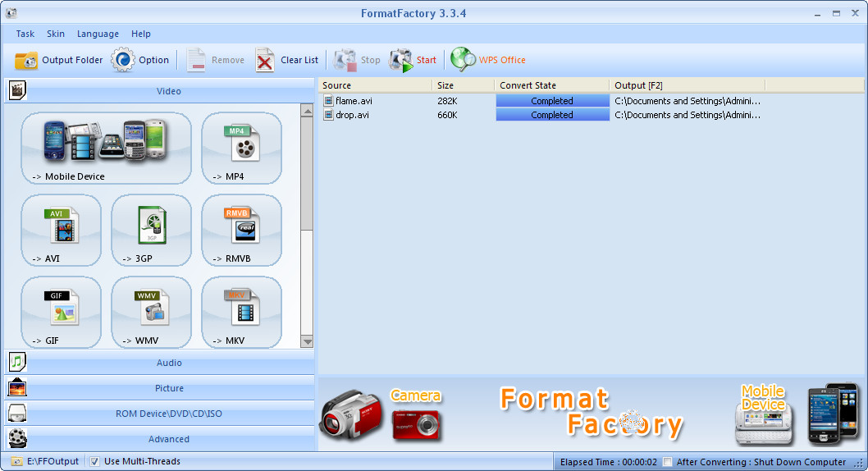
Task: Choose the RMVB conversion icon
Action: point(242,225)
